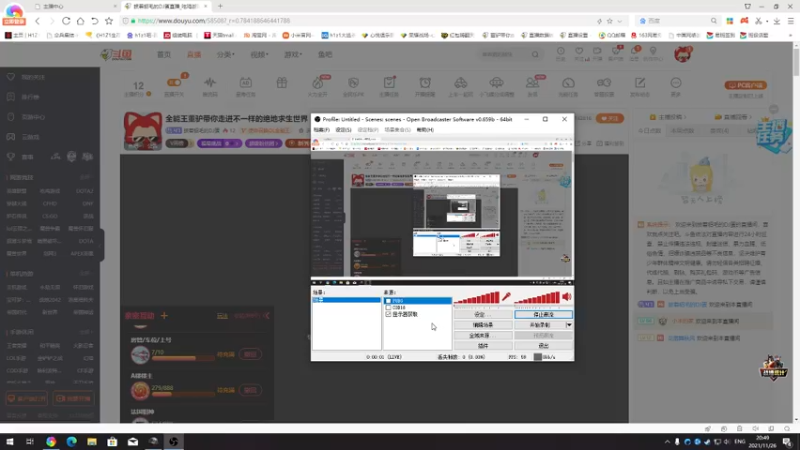Click the plus icon beside 家庭活动
Screen dimensions: 800x450
click(164, 316)
